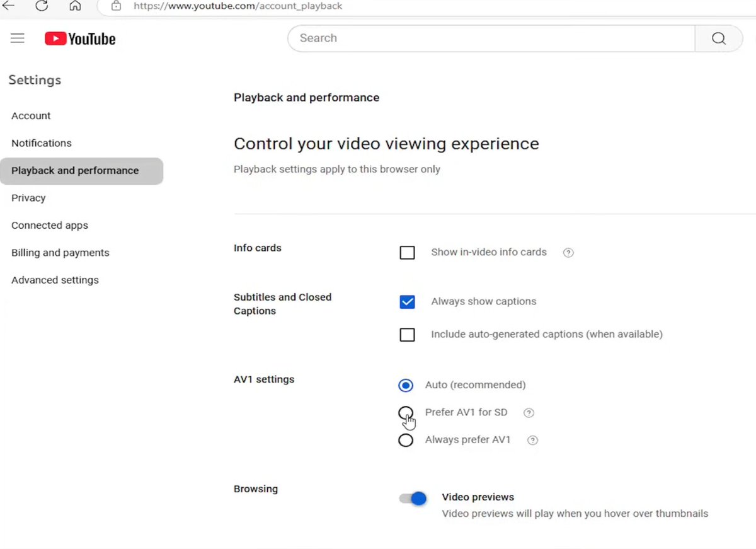Click Playback settings apply to this browser text
The image size is (756, 549).
337,170
